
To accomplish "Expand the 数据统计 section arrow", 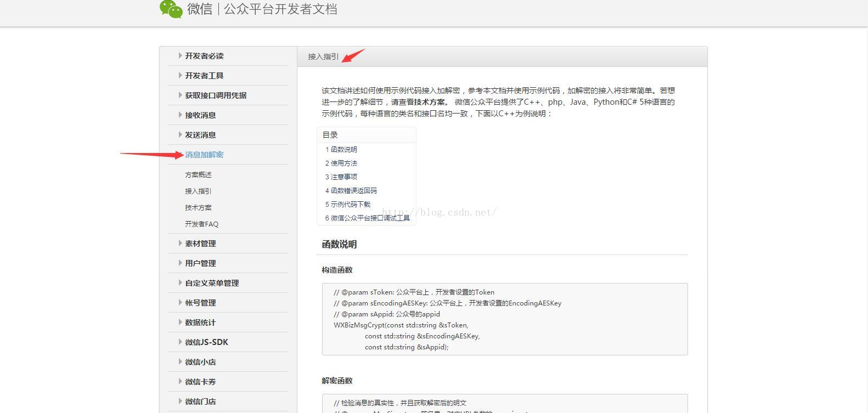I will (x=180, y=322).
